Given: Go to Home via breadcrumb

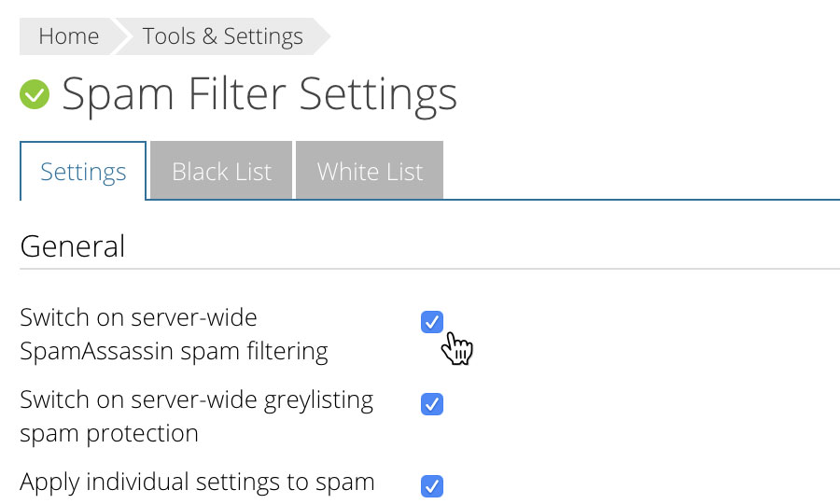Looking at the screenshot, I should pyautogui.click(x=68, y=36).
